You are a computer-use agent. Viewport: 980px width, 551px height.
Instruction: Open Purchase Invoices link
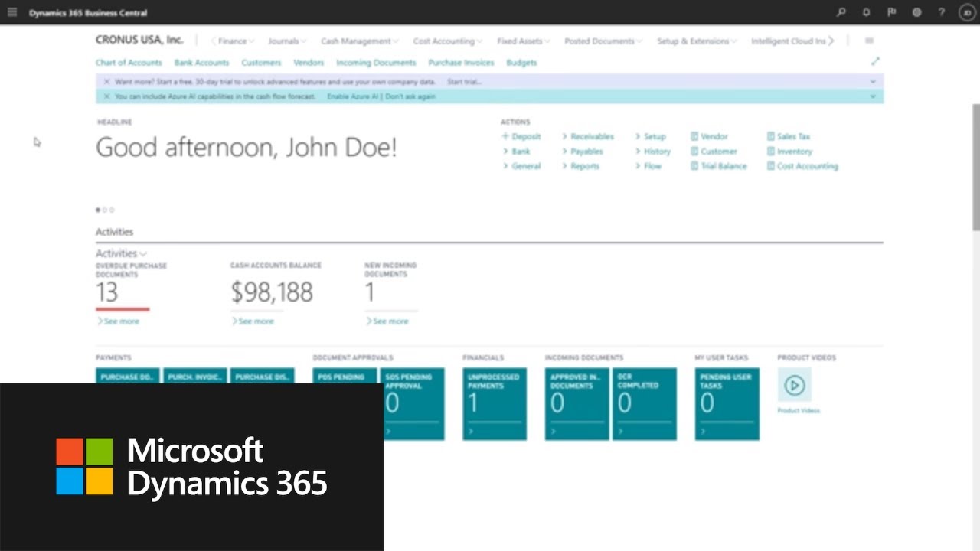pyautogui.click(x=461, y=63)
